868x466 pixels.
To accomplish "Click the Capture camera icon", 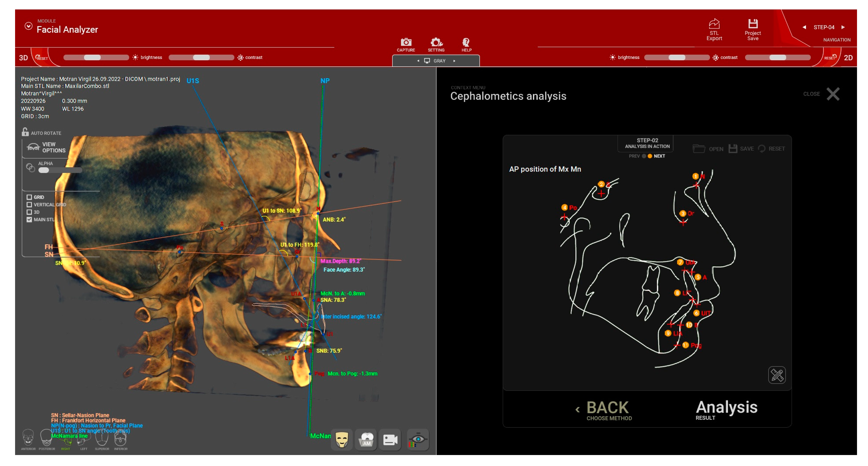I will click(x=406, y=42).
